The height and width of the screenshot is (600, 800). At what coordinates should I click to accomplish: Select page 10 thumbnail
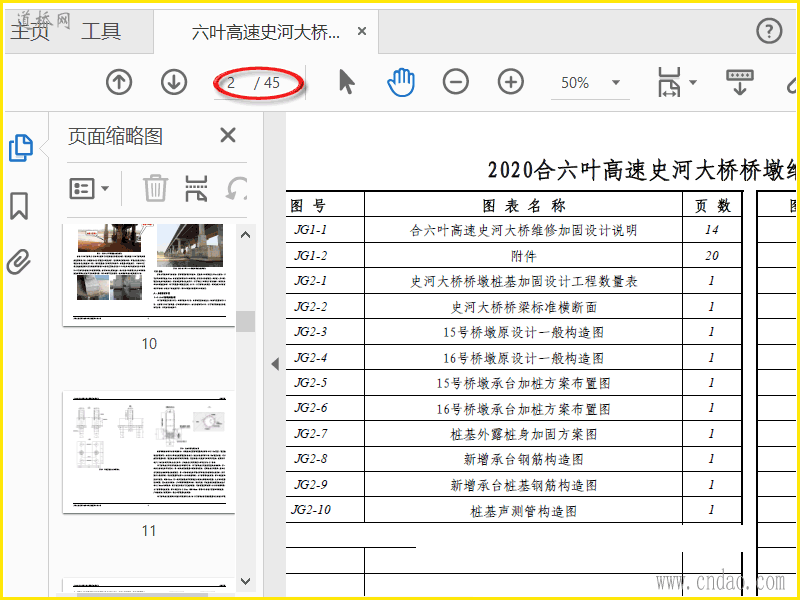[148, 274]
